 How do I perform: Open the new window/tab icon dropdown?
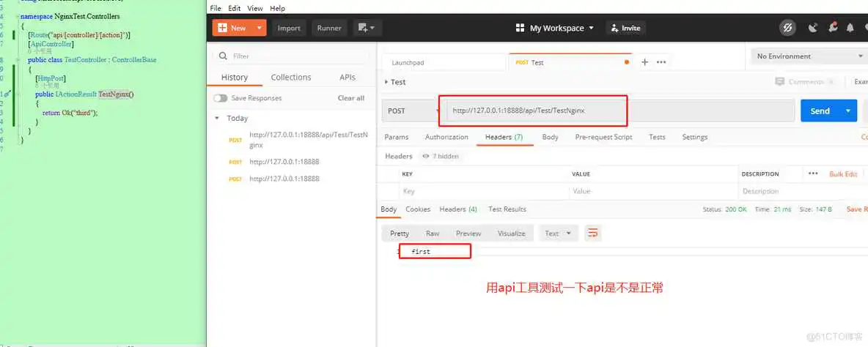point(367,28)
